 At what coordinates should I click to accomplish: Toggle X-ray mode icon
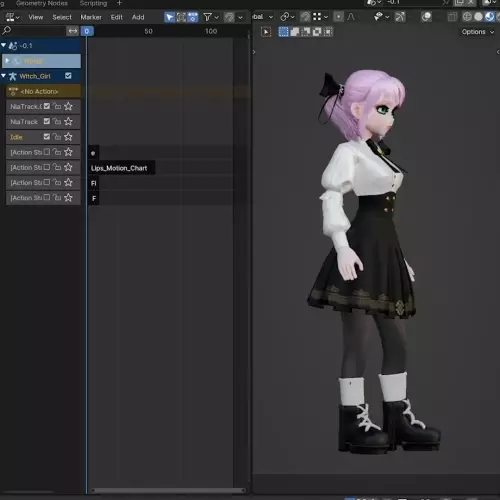point(452,17)
